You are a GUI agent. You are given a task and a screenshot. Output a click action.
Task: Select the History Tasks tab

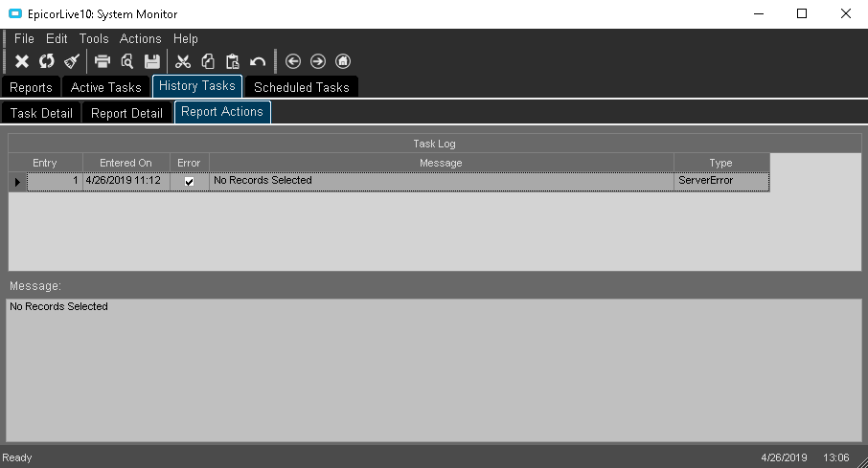[x=197, y=86]
